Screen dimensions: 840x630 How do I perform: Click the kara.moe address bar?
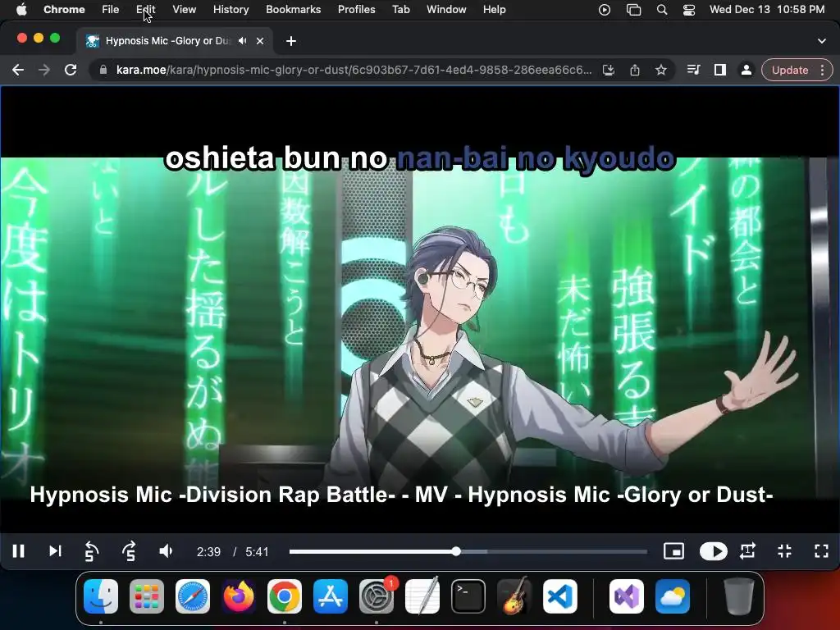tap(354, 71)
